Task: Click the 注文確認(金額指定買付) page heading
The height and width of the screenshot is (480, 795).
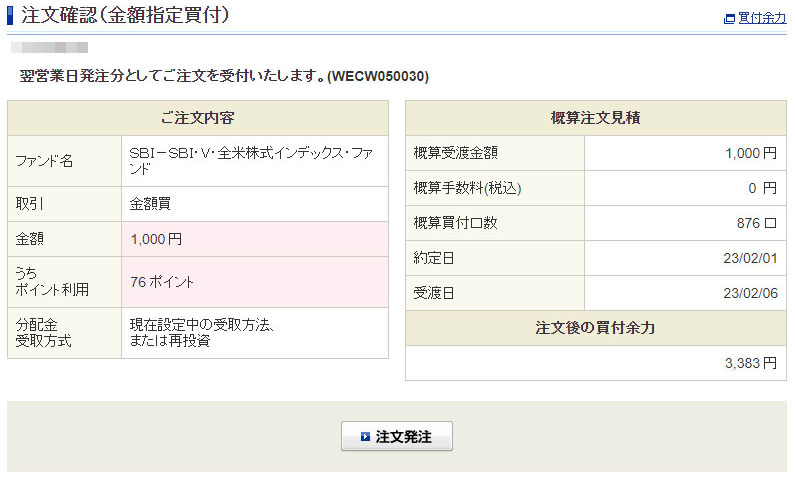Action: (126, 15)
